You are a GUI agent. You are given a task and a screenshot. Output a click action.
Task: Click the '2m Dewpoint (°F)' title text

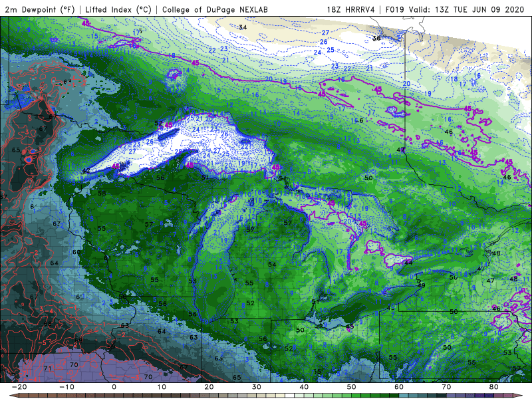40,9
